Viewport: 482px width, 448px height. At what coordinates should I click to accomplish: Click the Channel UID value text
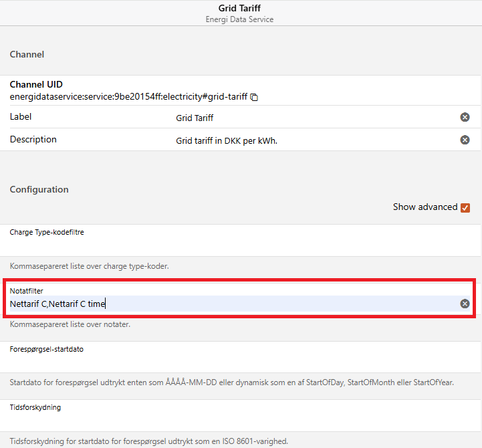click(x=129, y=97)
